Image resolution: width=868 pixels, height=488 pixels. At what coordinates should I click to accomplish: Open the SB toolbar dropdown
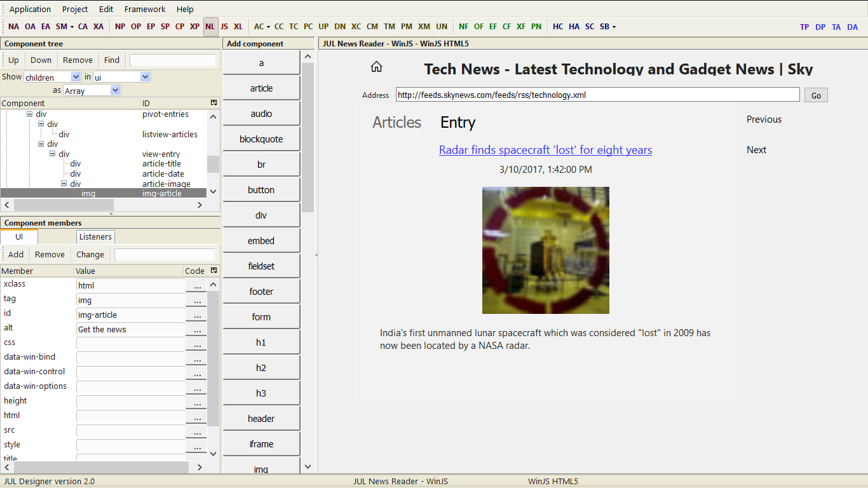607,27
